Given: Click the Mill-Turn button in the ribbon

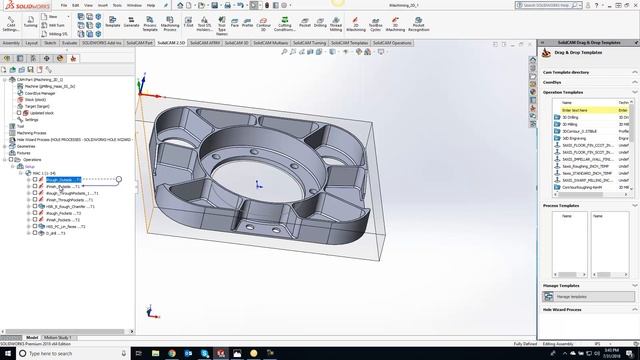Looking at the screenshot, I should pyautogui.click(x=53, y=25).
